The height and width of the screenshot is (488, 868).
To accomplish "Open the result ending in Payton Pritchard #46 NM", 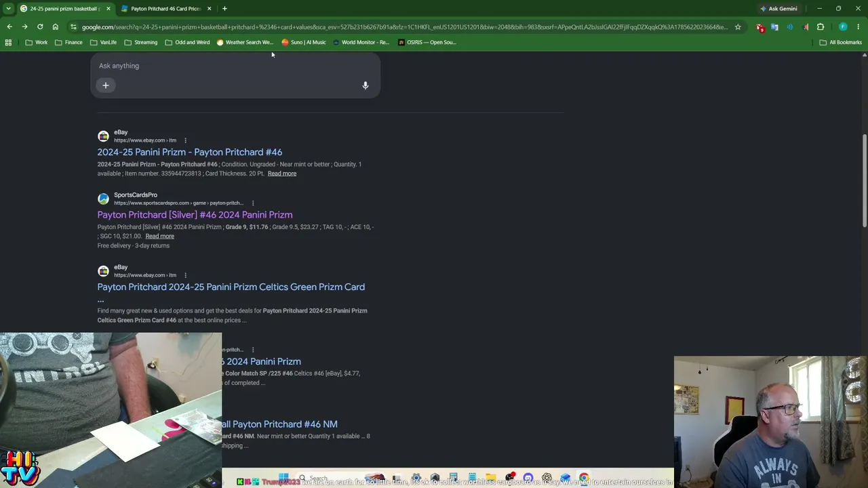I will (x=279, y=424).
